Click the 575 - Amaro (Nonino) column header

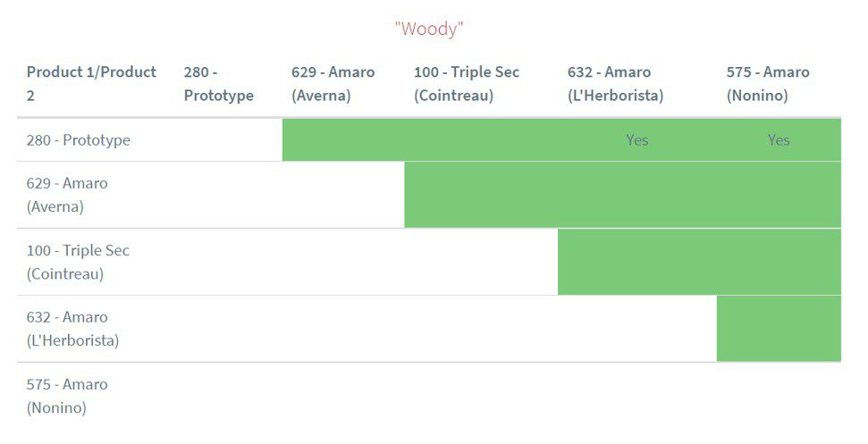coord(768,83)
